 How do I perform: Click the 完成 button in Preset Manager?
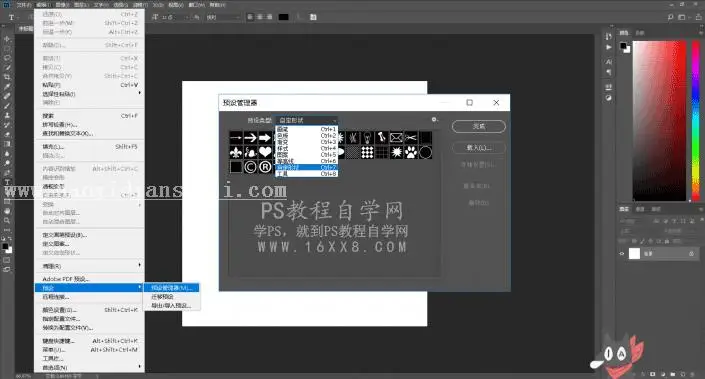pyautogui.click(x=478, y=126)
